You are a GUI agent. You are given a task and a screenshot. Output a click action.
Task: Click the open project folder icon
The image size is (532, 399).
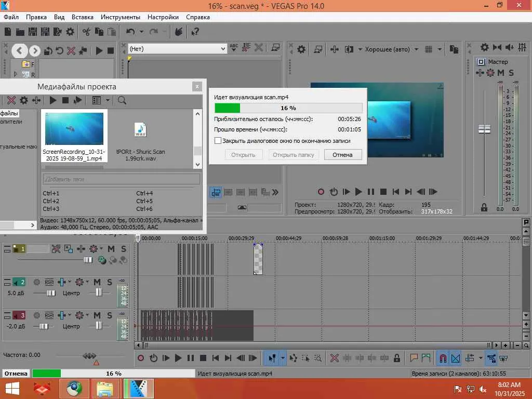pyautogui.click(x=20, y=32)
